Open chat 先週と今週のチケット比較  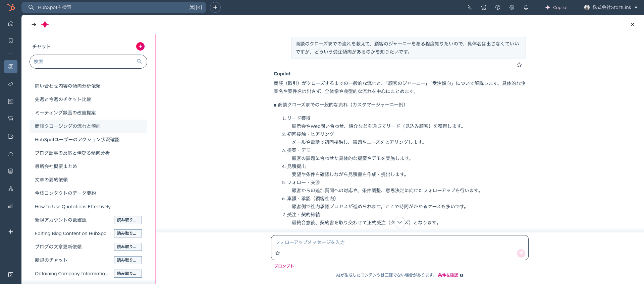(x=88, y=99)
